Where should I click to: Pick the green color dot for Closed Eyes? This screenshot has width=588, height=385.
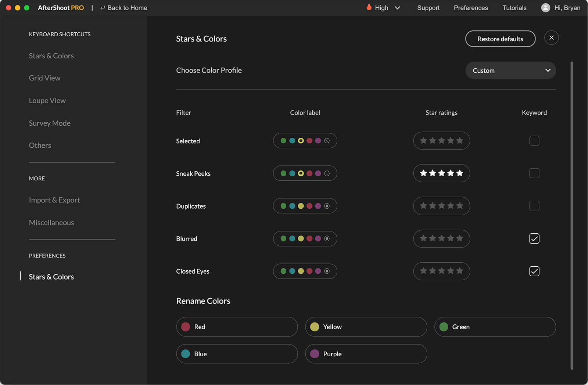click(283, 271)
